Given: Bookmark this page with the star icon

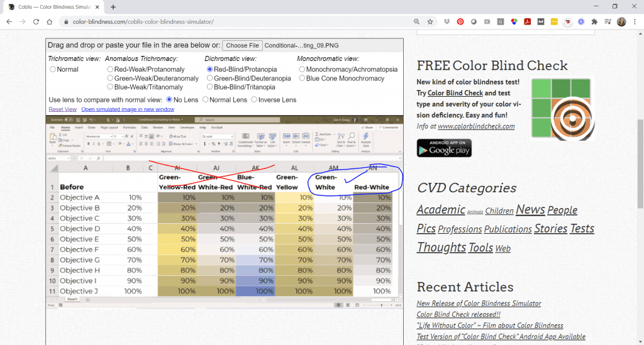Looking at the screenshot, I should click(430, 22).
